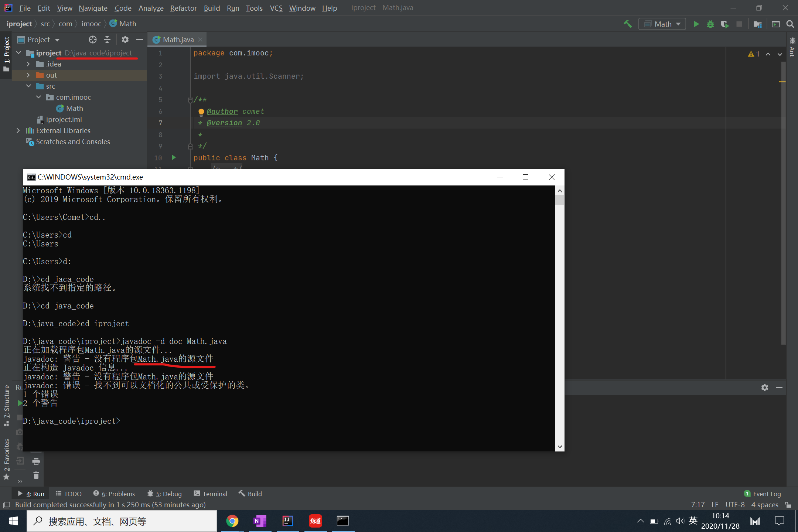Open the Ant side panel
The image size is (798, 532).
(792, 47)
